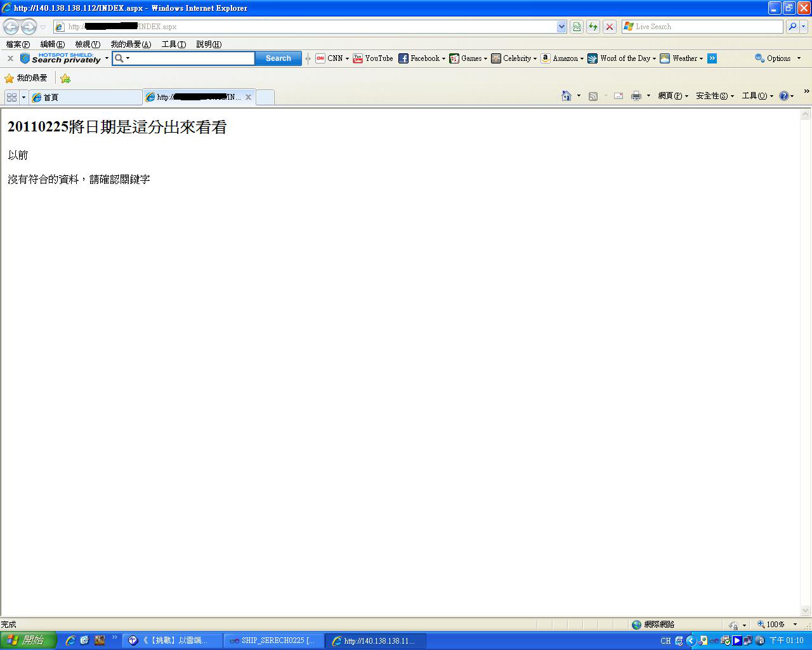
Task: Open the recent pages dropdown arrow
Action: point(43,27)
